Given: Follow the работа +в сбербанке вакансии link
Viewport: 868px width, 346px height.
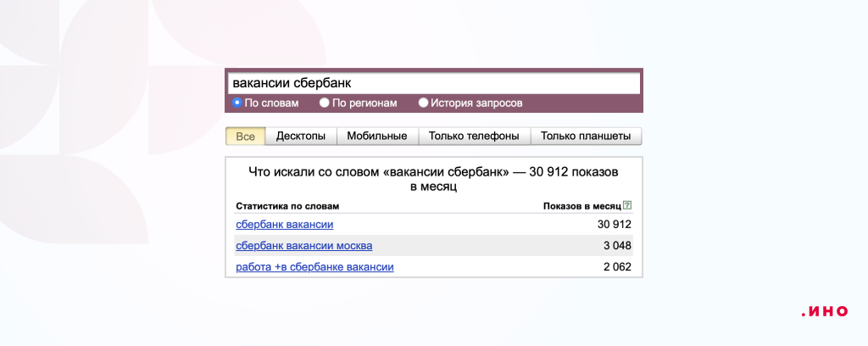Looking at the screenshot, I should point(314,267).
